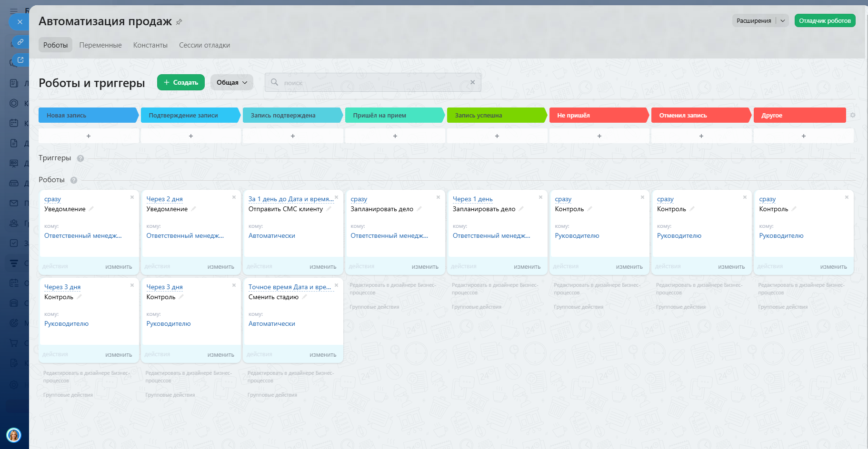Expand the arrow beside Расширения

point(782,20)
